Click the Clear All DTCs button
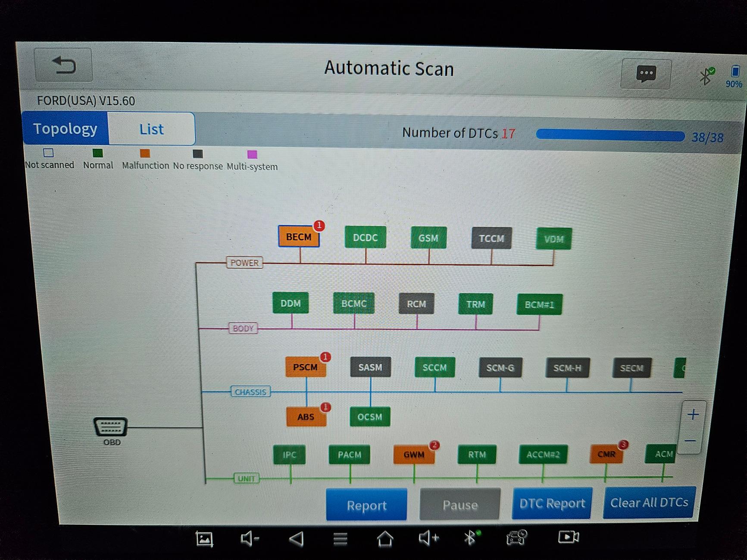Viewport: 747px width, 560px height. click(x=649, y=503)
